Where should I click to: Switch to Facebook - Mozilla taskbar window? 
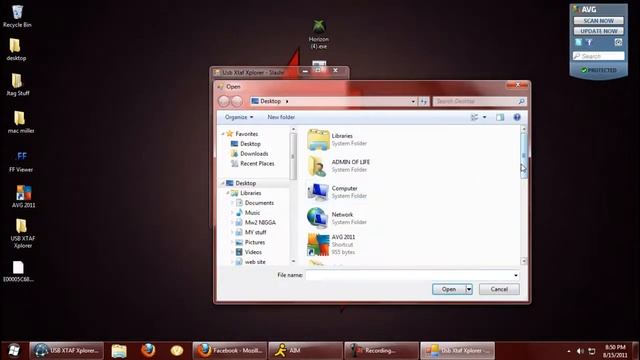(230, 351)
